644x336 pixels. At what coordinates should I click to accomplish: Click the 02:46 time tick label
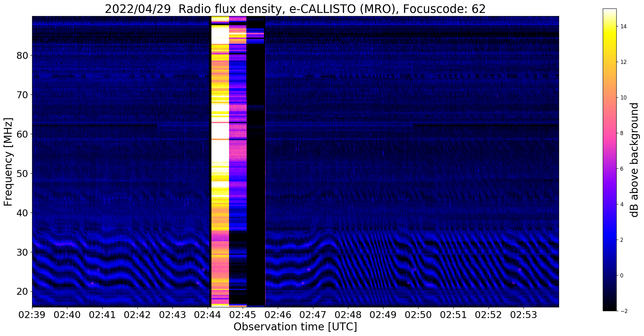click(278, 315)
